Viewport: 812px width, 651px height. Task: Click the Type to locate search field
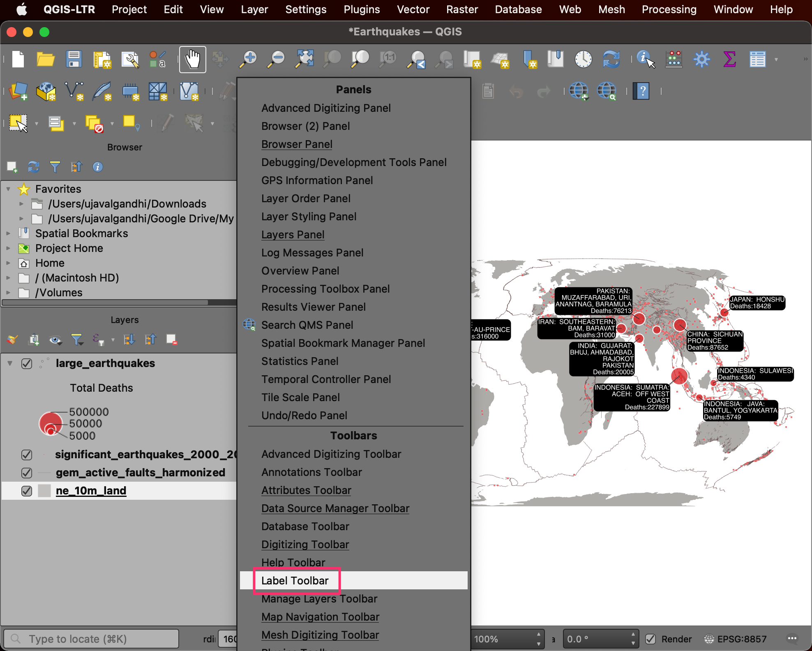[92, 639]
